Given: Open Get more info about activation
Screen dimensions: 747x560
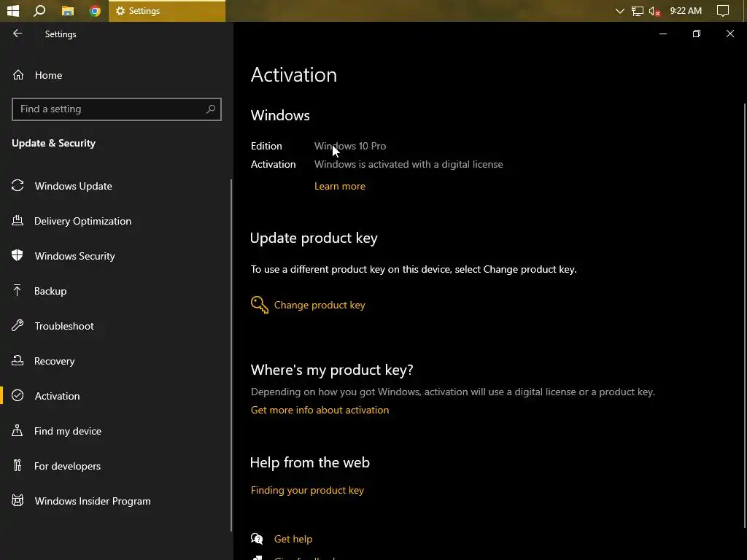Looking at the screenshot, I should (x=320, y=410).
